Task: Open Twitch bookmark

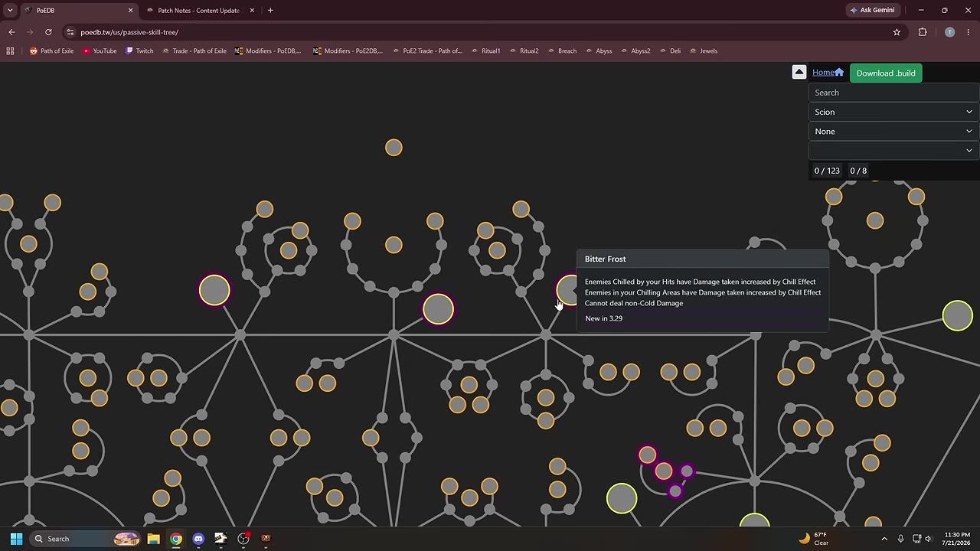Action: 139,51
